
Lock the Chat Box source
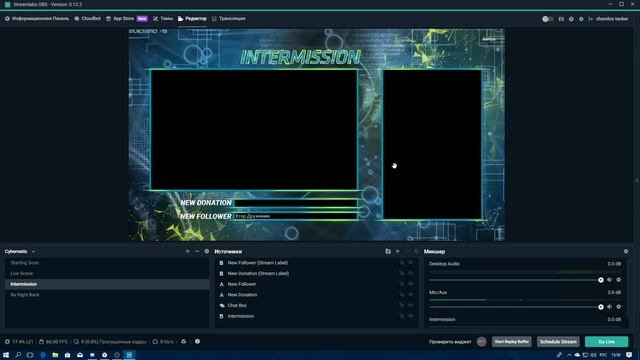402,305
